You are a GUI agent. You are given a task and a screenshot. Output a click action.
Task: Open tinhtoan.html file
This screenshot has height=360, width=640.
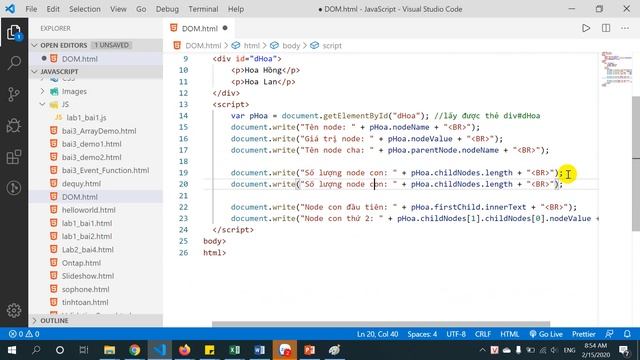[85, 302]
